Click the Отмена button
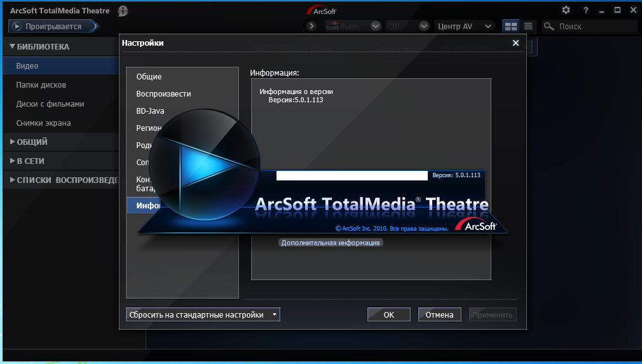This screenshot has width=642, height=364. coord(439,314)
